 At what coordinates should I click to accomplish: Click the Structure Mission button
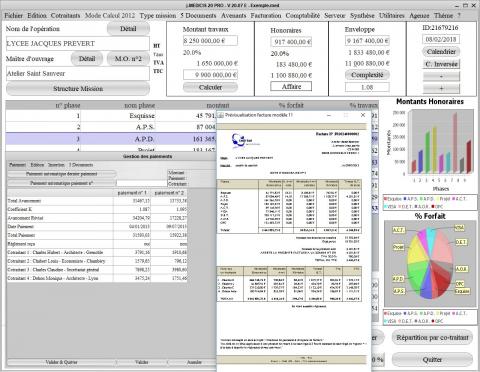(78, 89)
